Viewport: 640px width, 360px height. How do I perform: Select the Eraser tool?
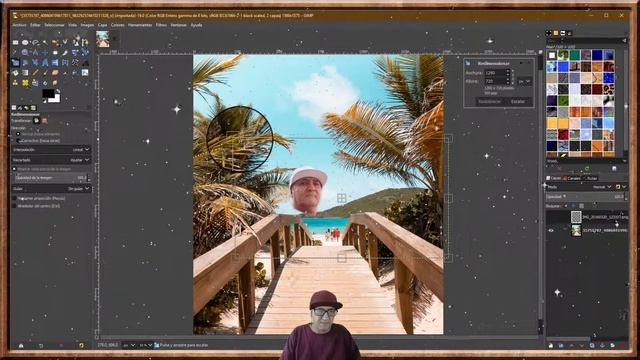56,73
